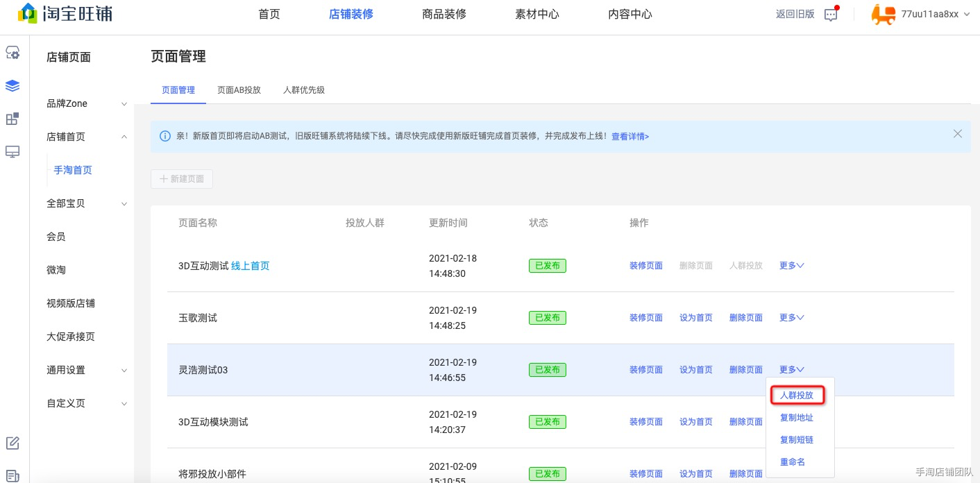This screenshot has height=483, width=980.
Task: Choose 复制短链 from the dropdown menu
Action: click(x=797, y=440)
